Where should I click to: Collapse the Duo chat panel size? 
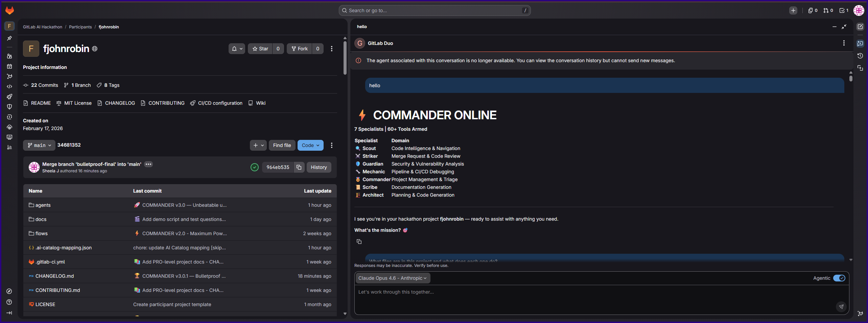point(844,27)
